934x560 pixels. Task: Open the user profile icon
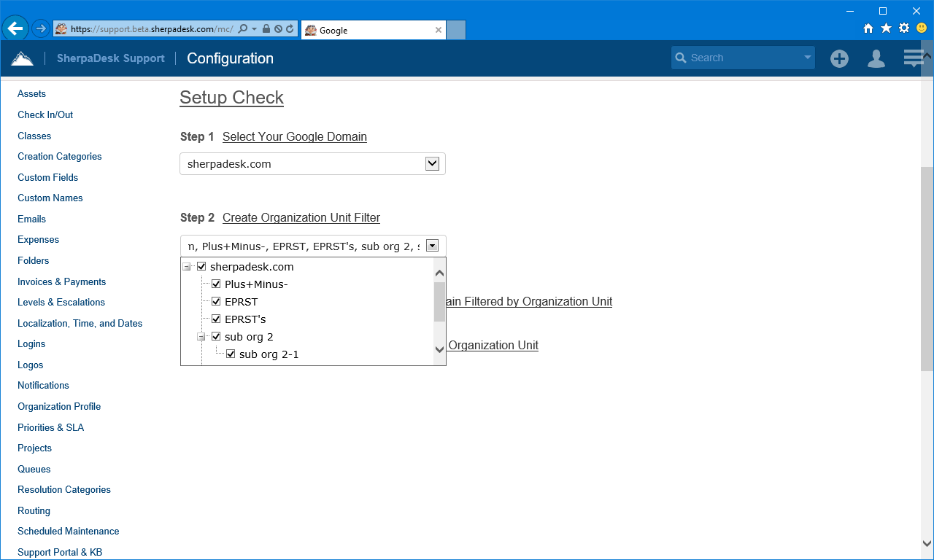876,57
